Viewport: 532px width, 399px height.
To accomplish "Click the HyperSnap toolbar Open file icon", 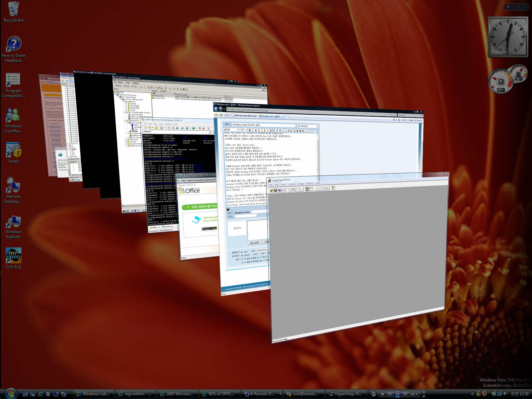I will (x=271, y=190).
